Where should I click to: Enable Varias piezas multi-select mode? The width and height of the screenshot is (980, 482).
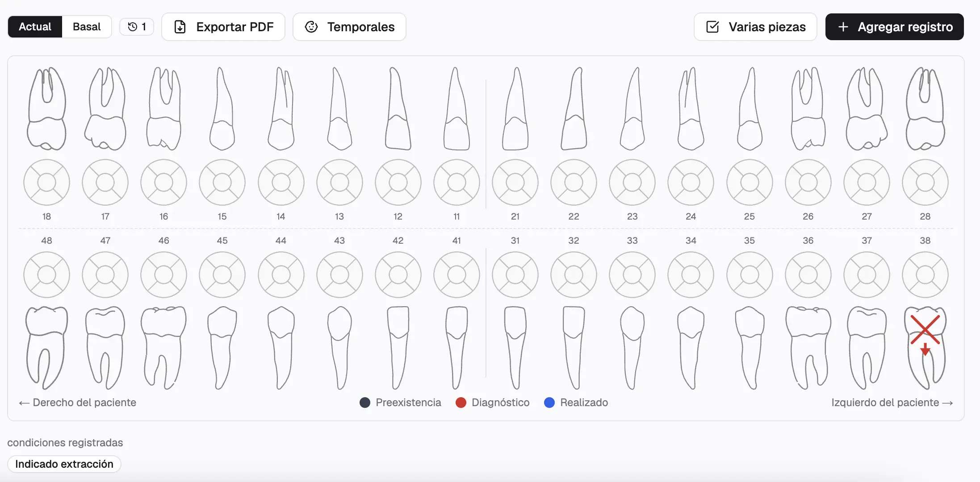[755, 27]
